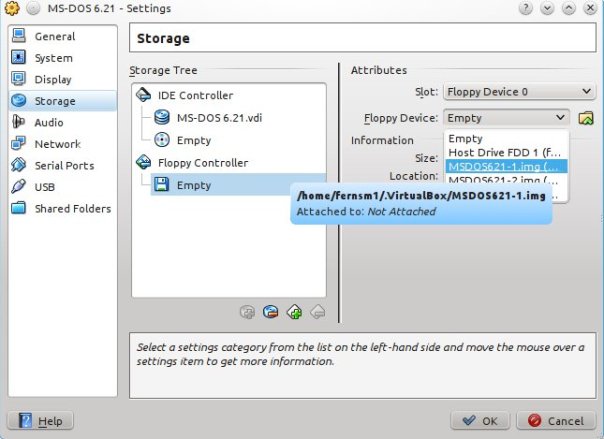604x439 pixels.
Task: Select the Empty CD drive under IDE Controller
Action: (194, 140)
